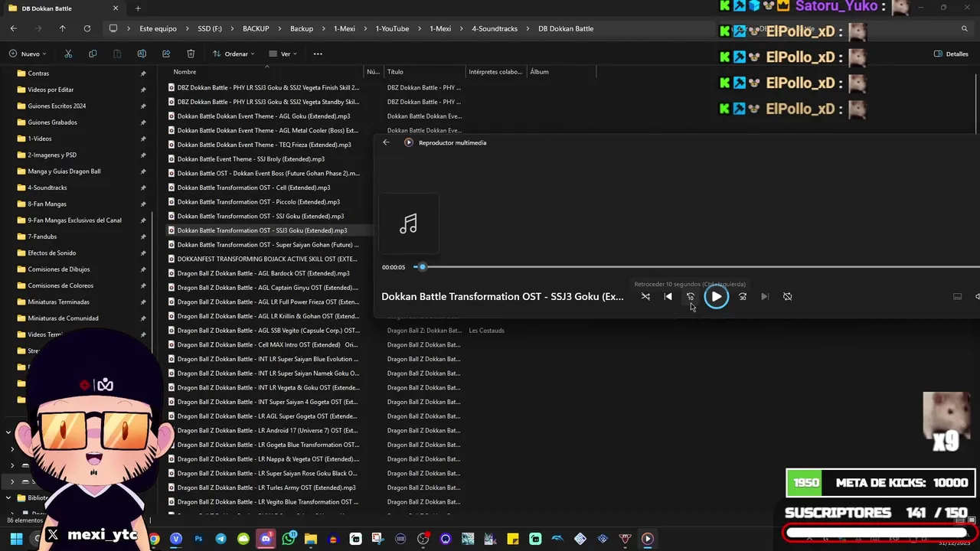Close the DB Dokkan Battle tab
The height and width of the screenshot is (551, 980).
click(116, 8)
